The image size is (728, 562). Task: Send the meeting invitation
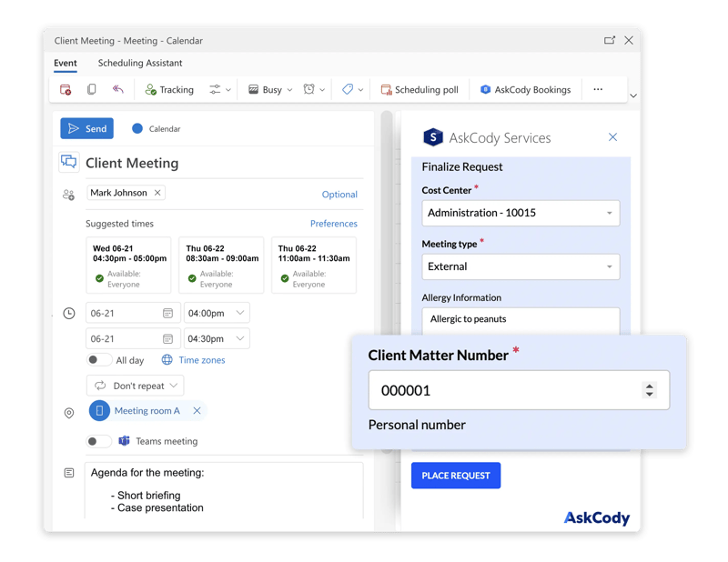pos(86,128)
